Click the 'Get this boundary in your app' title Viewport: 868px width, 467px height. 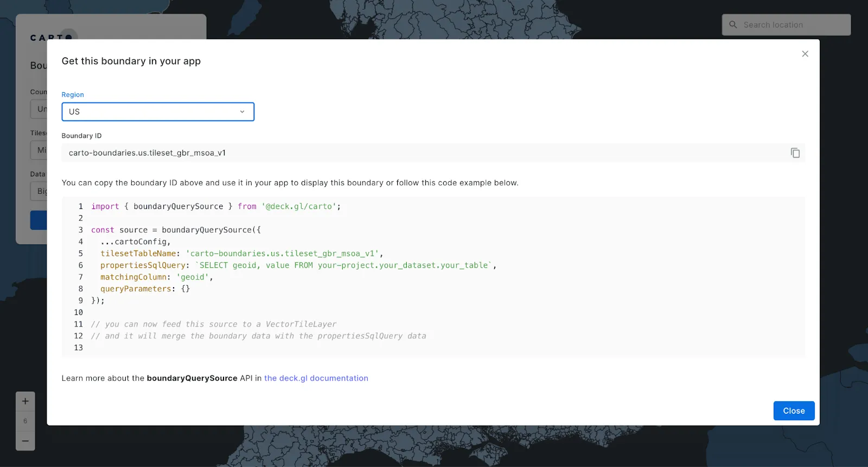point(131,61)
